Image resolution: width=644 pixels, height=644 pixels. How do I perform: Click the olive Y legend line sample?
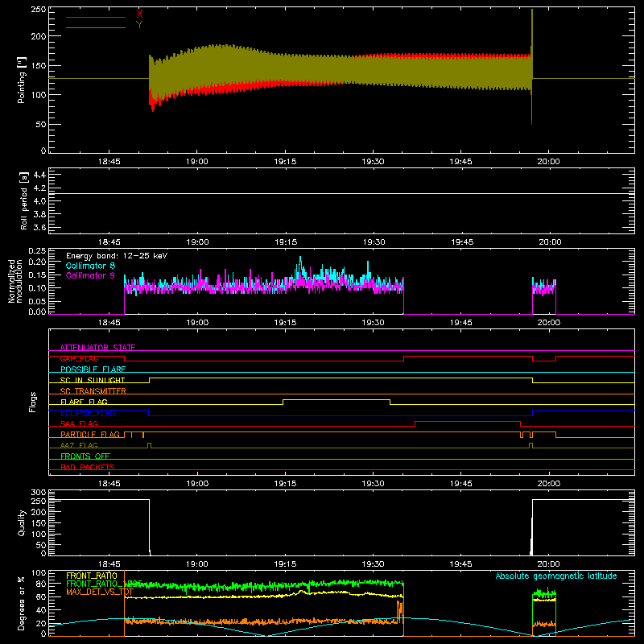[96, 27]
